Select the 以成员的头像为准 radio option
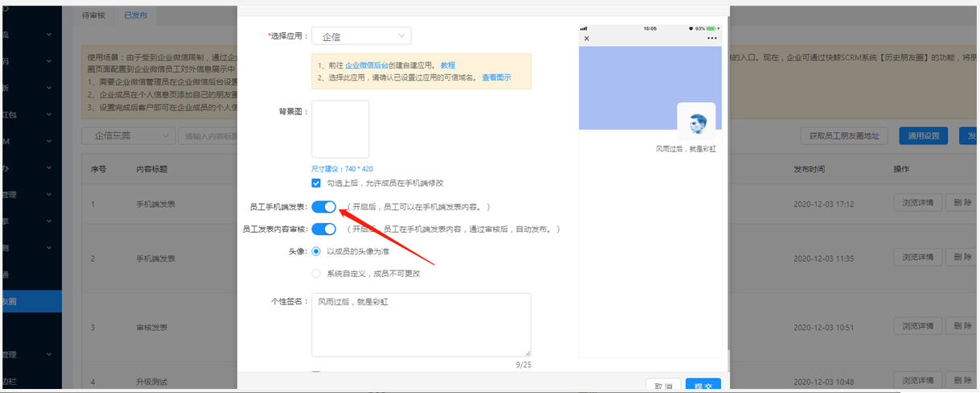 [316, 251]
